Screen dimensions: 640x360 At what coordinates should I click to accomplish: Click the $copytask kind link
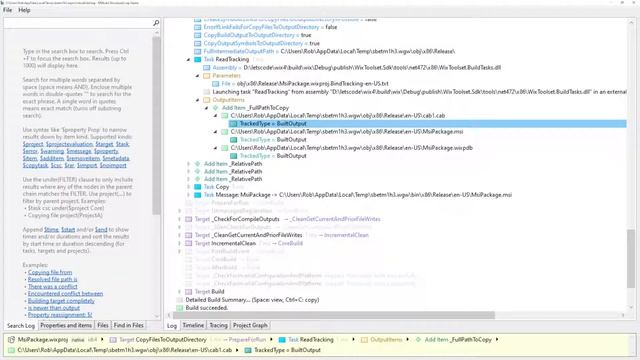point(36,165)
